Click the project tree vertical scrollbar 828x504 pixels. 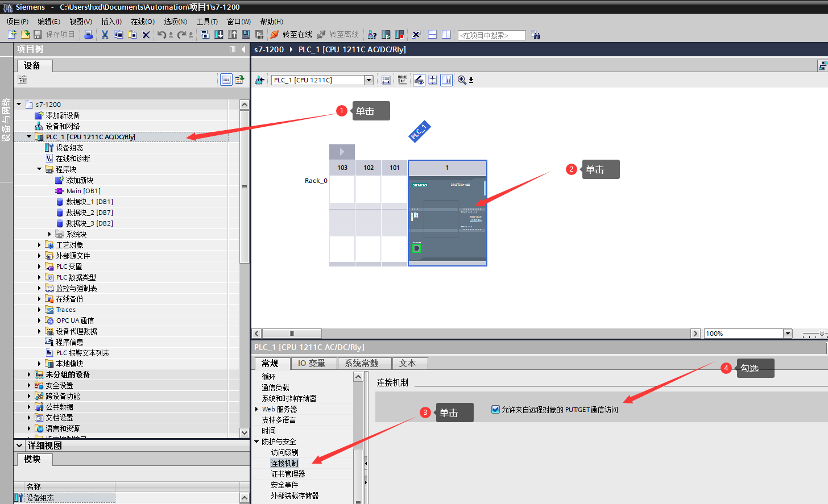pos(245,188)
